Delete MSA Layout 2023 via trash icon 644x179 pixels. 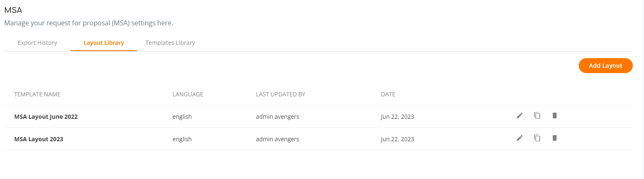tap(554, 138)
